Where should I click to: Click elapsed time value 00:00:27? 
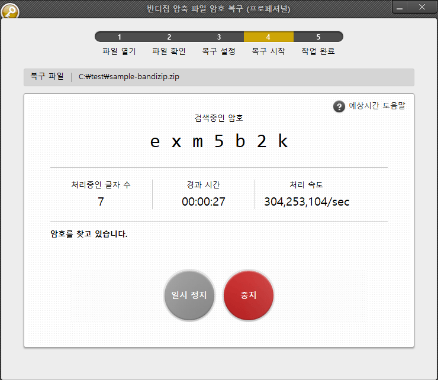pyautogui.click(x=203, y=202)
